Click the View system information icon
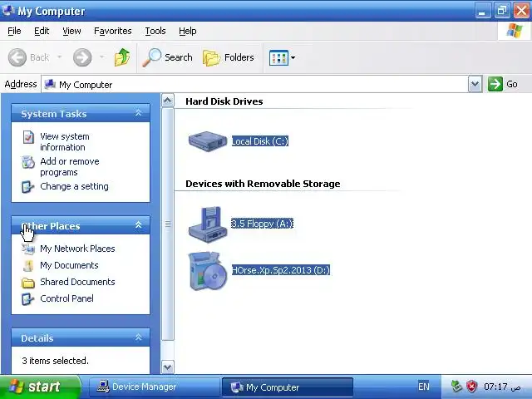This screenshot has height=399, width=532. tap(28, 137)
